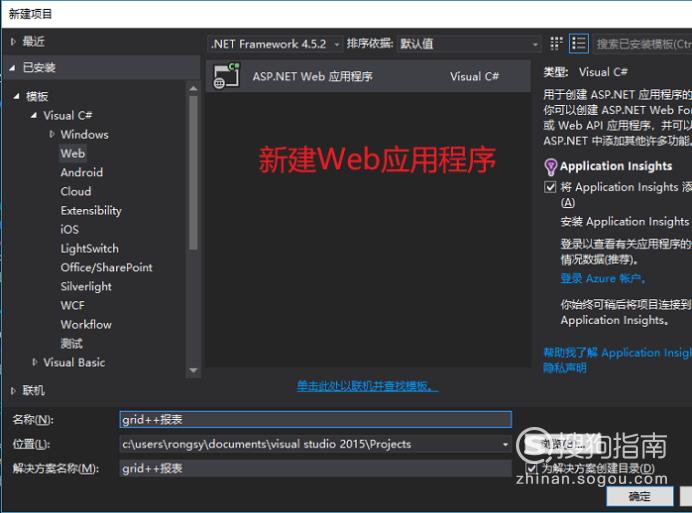
Task: Click the template tree scrollbar down arrow
Action: [x=193, y=370]
